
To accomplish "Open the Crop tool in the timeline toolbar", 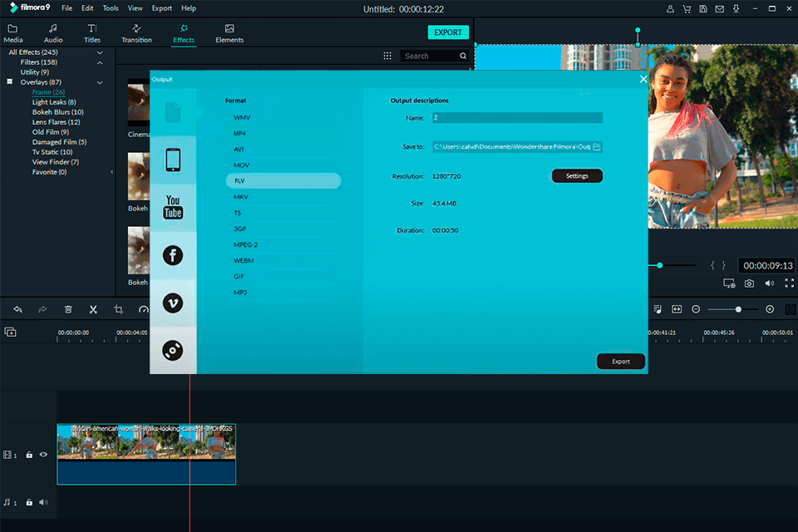I will 117,308.
